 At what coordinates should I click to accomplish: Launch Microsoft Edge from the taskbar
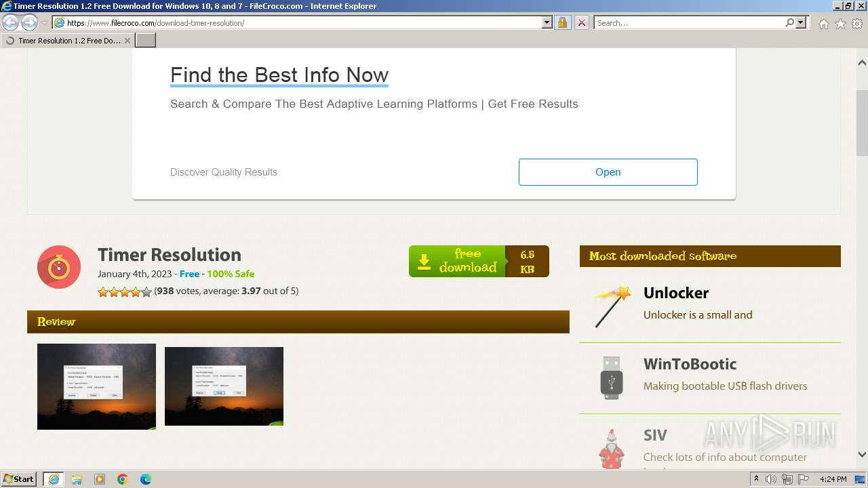(x=146, y=479)
